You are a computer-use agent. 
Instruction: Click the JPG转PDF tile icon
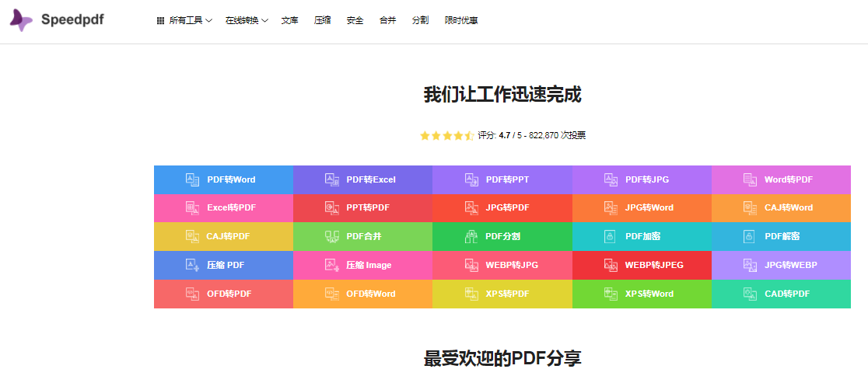coord(471,208)
